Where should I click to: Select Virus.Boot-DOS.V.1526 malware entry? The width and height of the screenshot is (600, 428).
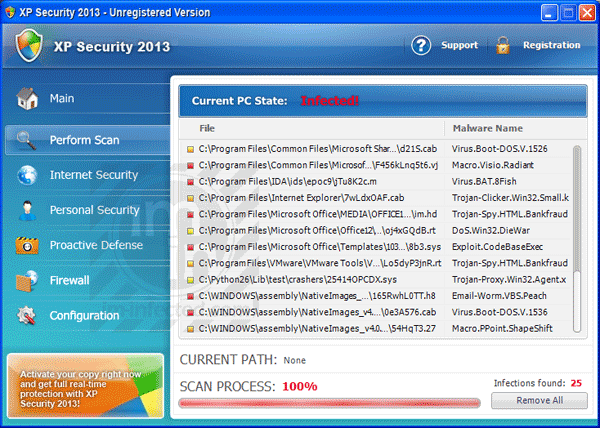tap(499, 149)
